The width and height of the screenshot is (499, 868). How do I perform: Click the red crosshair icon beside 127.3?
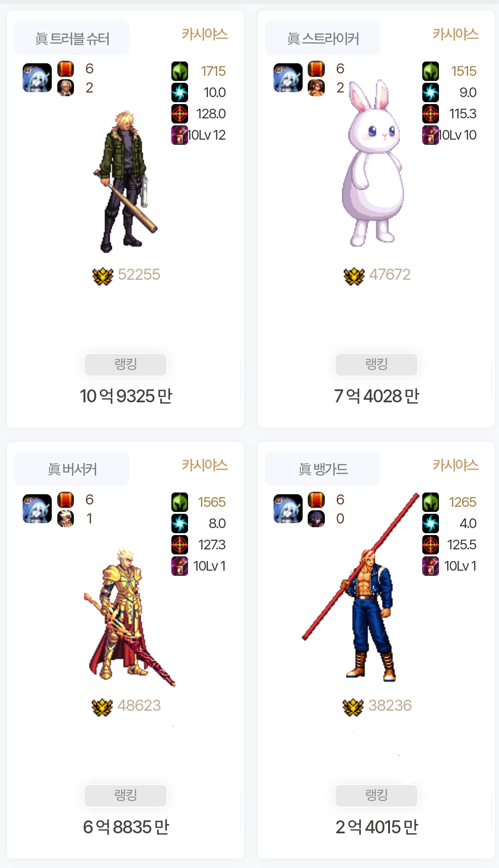(180, 545)
